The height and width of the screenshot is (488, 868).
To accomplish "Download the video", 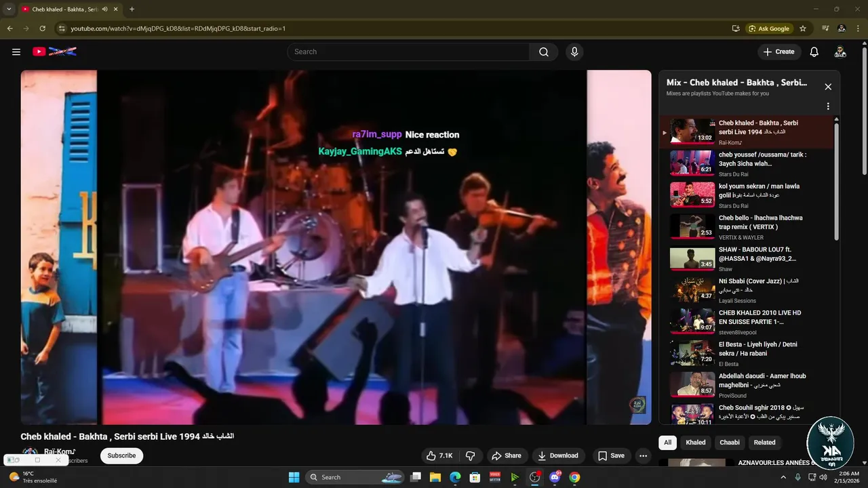I will [x=558, y=455].
